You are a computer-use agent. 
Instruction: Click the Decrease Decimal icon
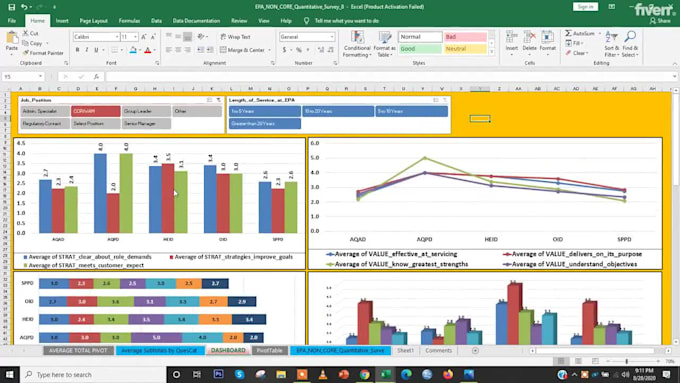coord(331,50)
